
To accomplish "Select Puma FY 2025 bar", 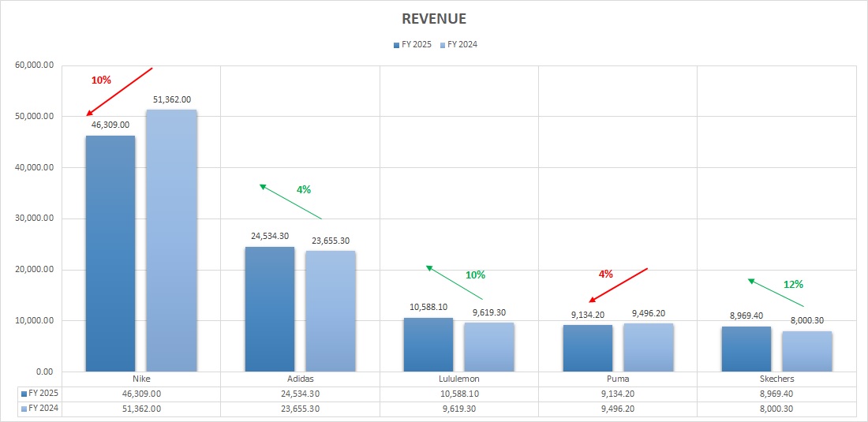I will 588,349.
